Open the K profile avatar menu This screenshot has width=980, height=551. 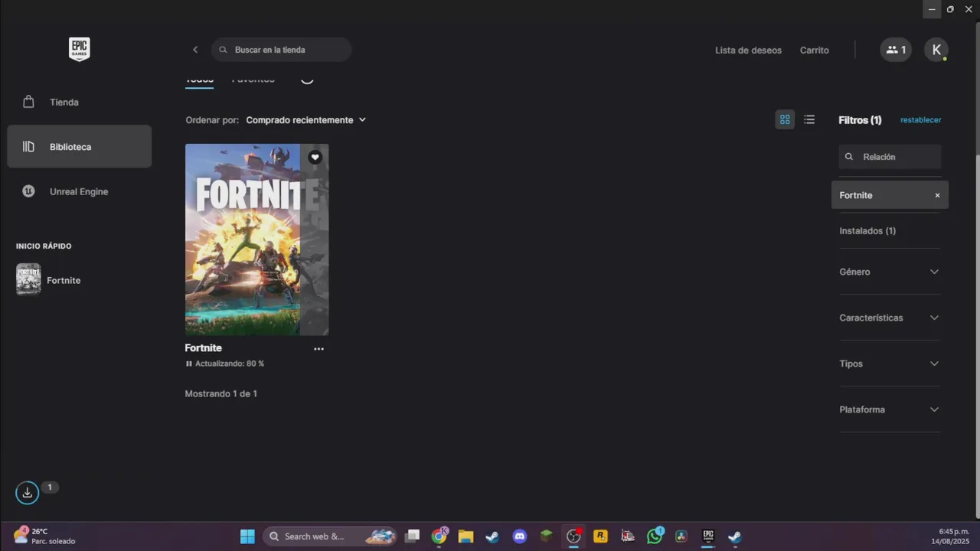click(936, 50)
